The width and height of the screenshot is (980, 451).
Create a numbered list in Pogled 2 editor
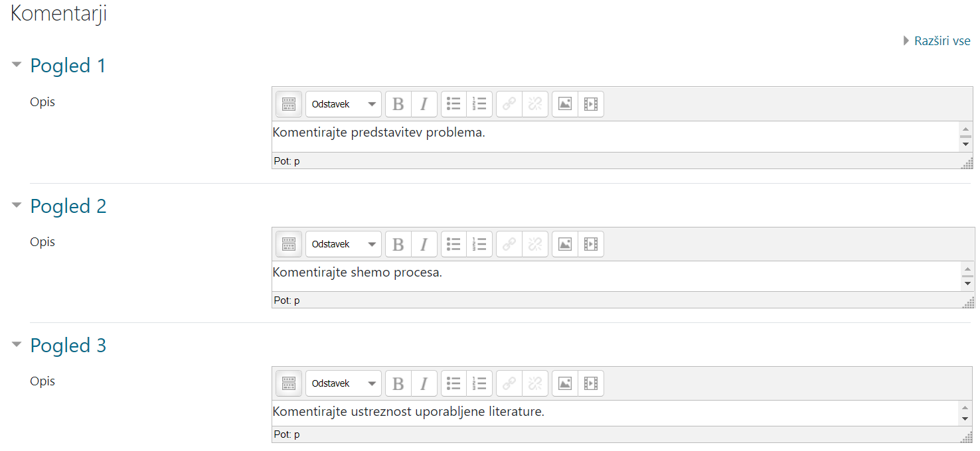click(479, 244)
